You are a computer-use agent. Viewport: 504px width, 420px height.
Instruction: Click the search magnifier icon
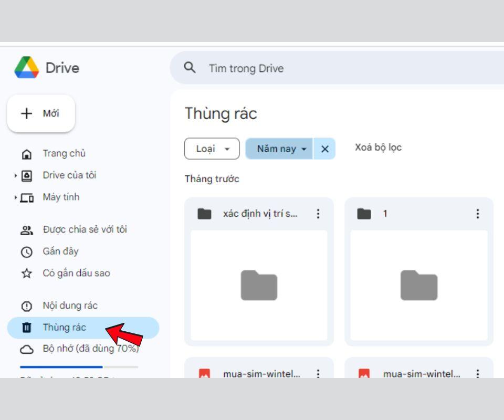(190, 68)
